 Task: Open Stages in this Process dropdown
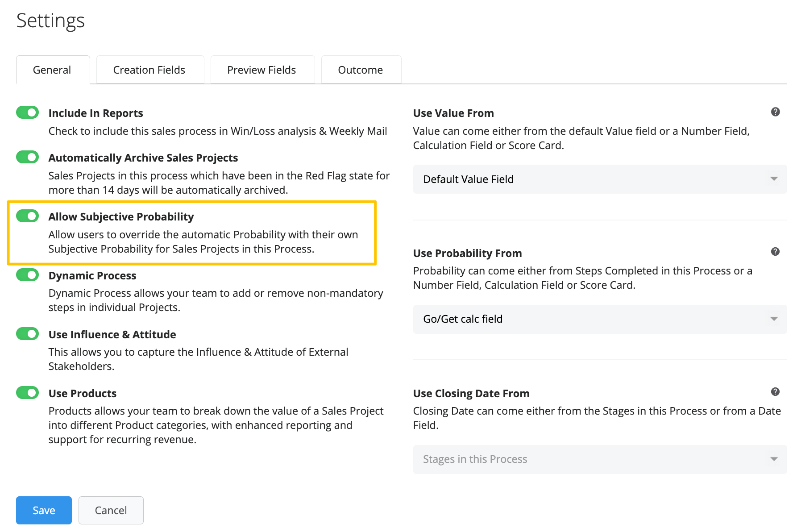[599, 459]
